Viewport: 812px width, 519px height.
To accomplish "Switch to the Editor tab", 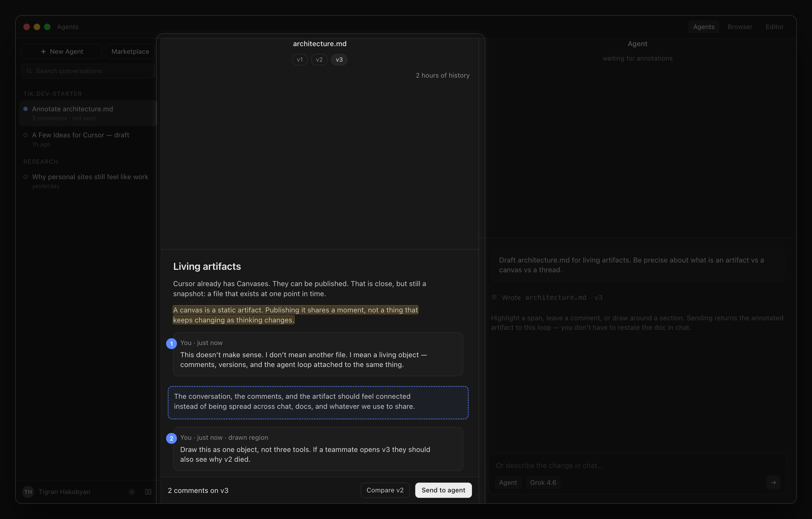I will 774,27.
